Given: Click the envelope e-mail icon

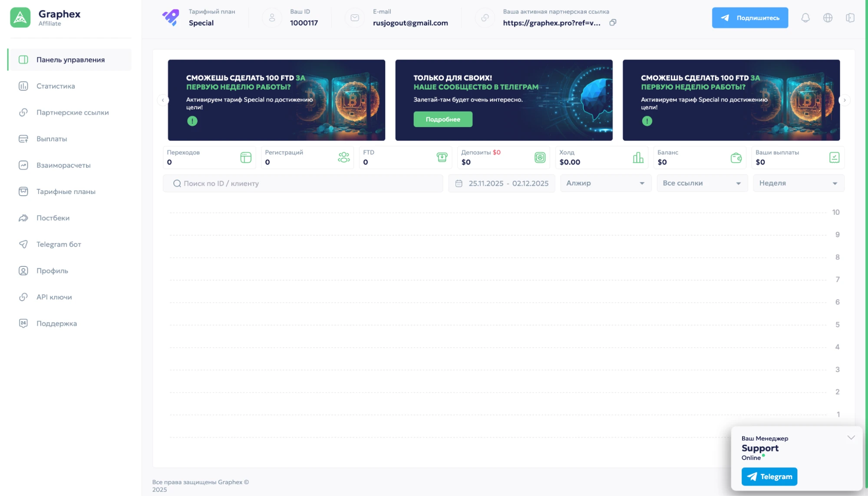Looking at the screenshot, I should [355, 18].
